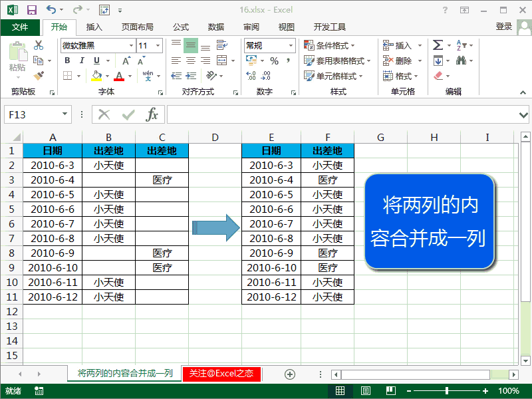
Task: Switch to the 关注@Excel之恋 sheet tab
Action: [x=221, y=374]
